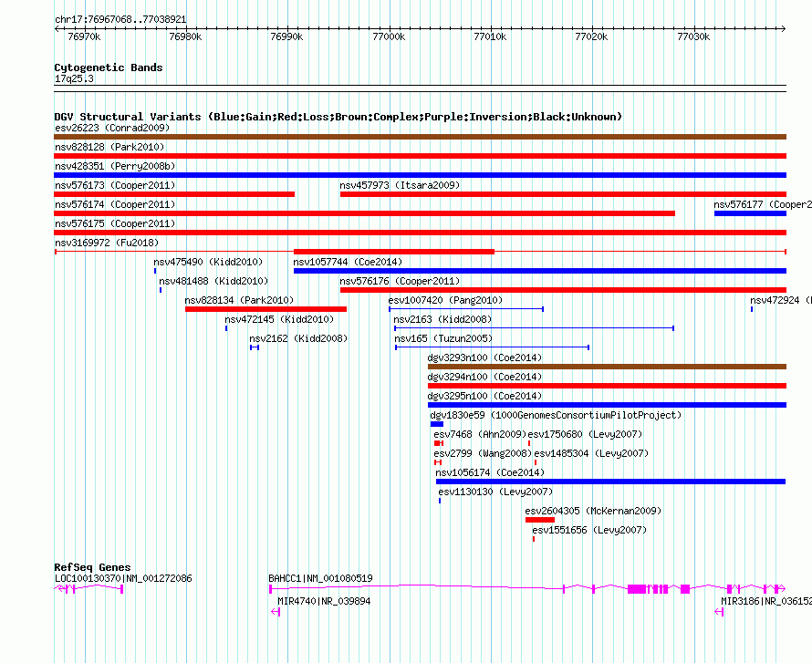Select the DGV Structural Variants track title
812x663 pixels.
(338, 117)
